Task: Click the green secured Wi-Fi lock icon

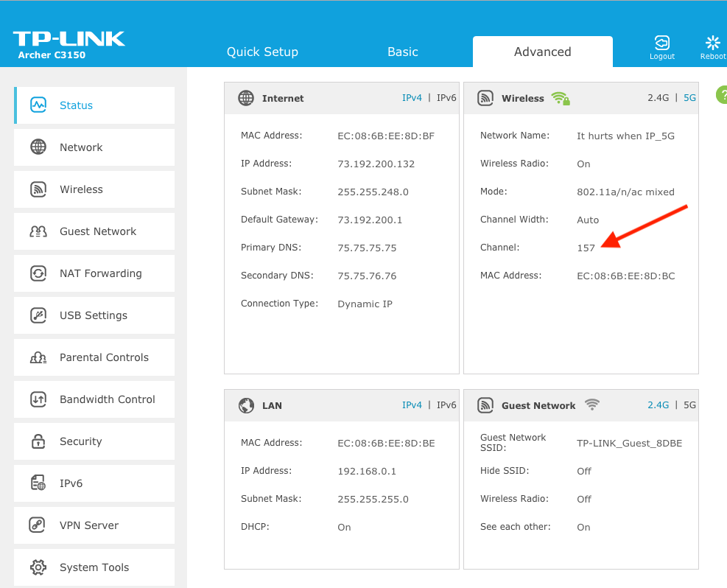Action: [x=561, y=98]
